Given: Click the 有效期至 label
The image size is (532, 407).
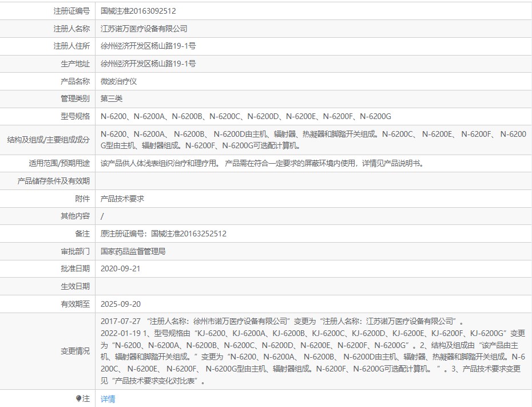Looking at the screenshot, I should 76,304.
